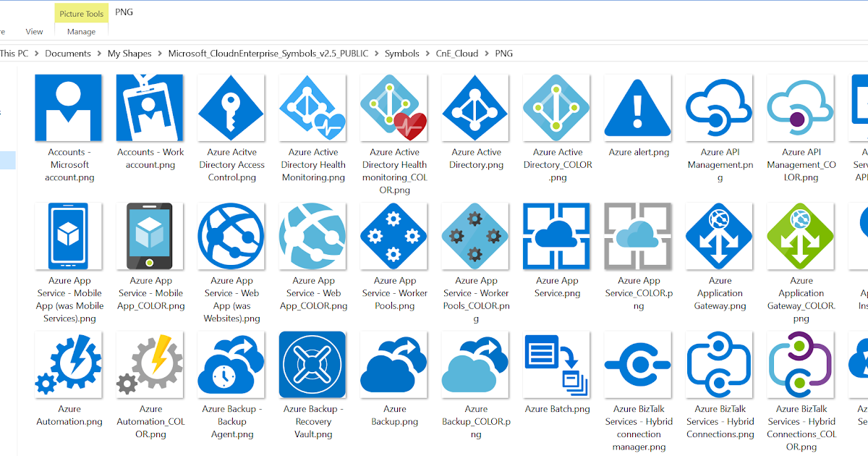
Task: Select Azure BizTalk Services - Hybrid connection manager.png icon
Action: [638, 365]
